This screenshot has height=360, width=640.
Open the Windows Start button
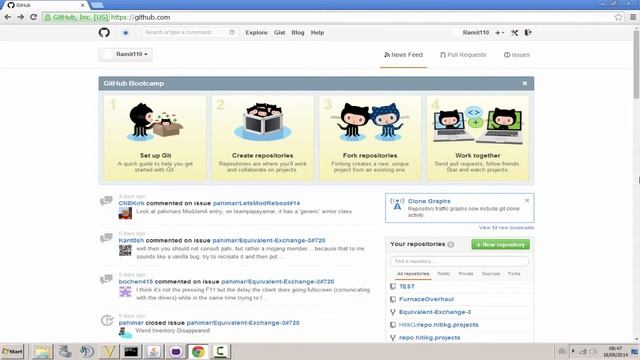(x=13, y=351)
